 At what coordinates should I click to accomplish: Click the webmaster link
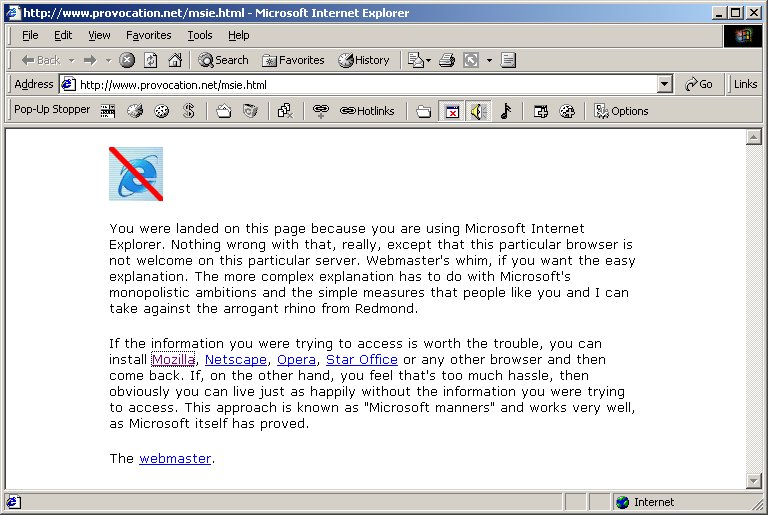[175, 459]
